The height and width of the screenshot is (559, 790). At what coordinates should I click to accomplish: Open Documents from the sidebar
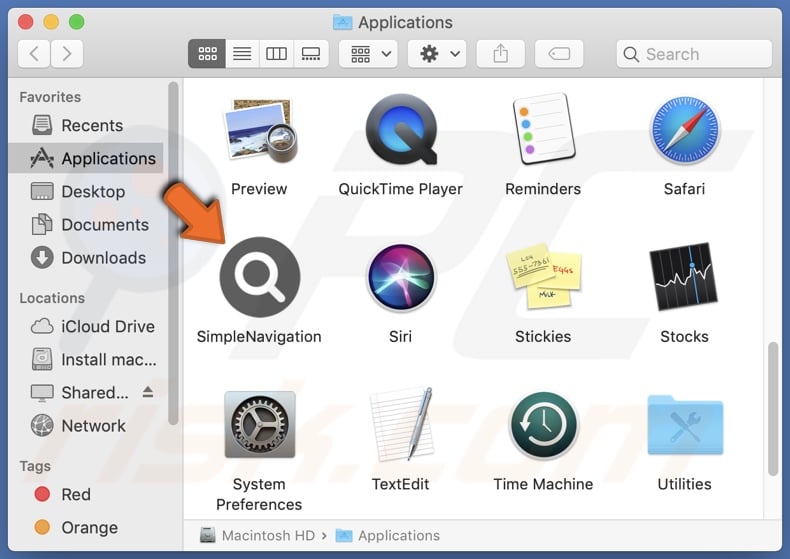86,225
